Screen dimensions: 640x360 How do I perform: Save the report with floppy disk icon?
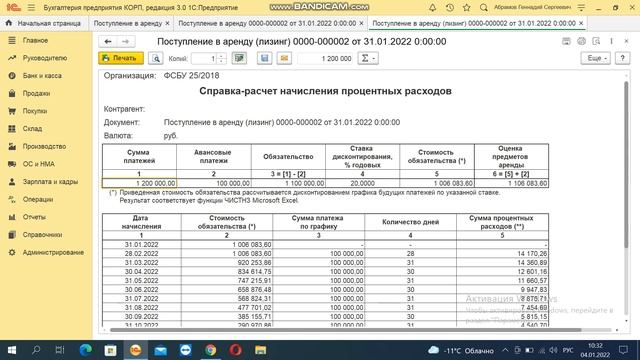[264, 58]
